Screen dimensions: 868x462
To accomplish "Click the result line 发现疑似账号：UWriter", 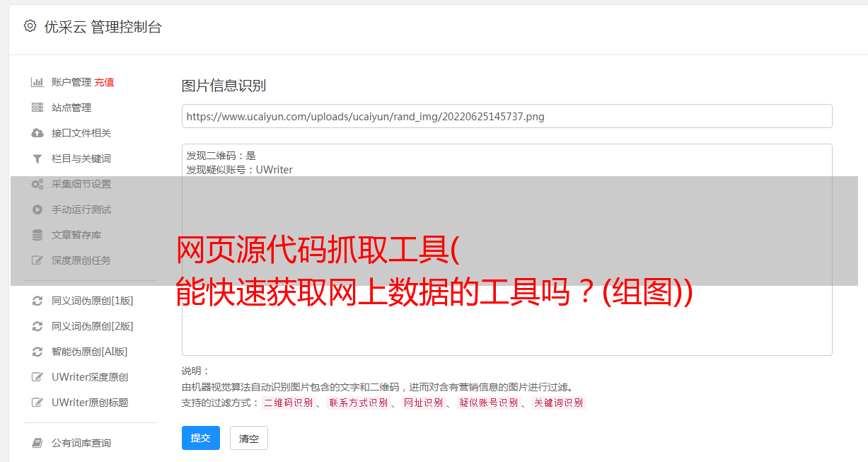I will click(240, 170).
